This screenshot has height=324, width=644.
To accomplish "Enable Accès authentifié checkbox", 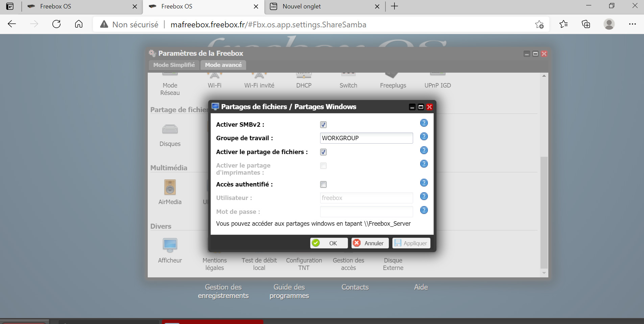I will coord(323,184).
